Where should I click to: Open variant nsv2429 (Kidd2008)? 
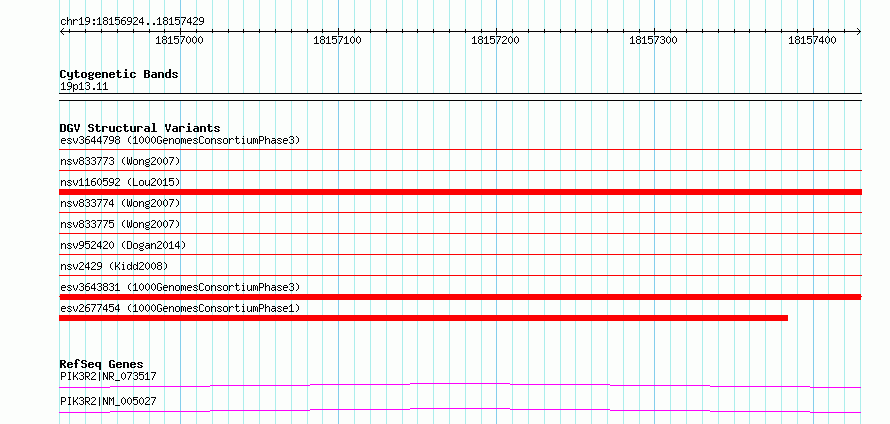114,266
